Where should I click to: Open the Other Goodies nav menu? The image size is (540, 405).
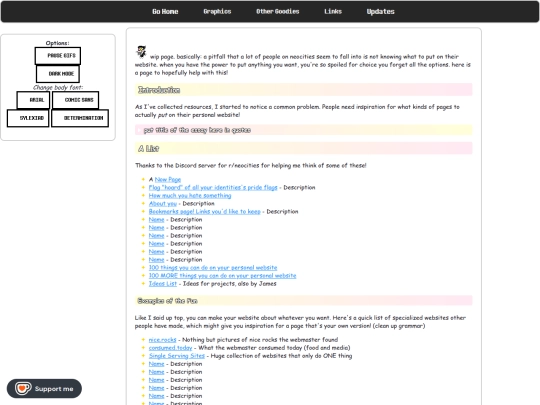point(278,11)
